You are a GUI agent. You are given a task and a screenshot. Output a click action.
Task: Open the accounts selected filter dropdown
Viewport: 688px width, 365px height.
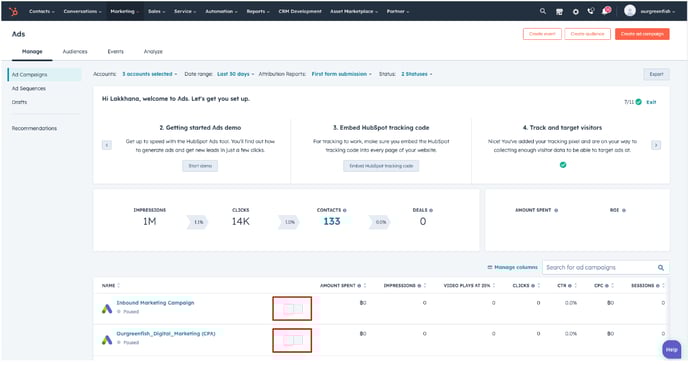150,74
